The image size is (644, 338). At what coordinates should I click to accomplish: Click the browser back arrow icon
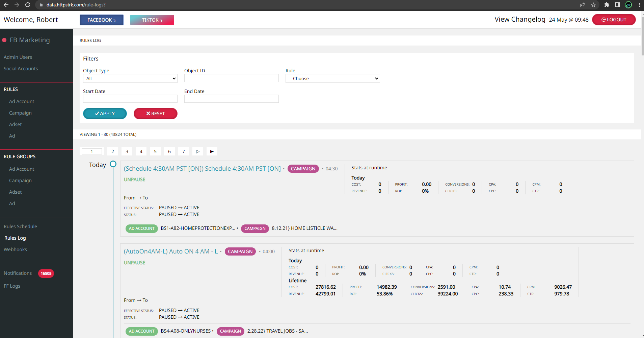tap(6, 5)
